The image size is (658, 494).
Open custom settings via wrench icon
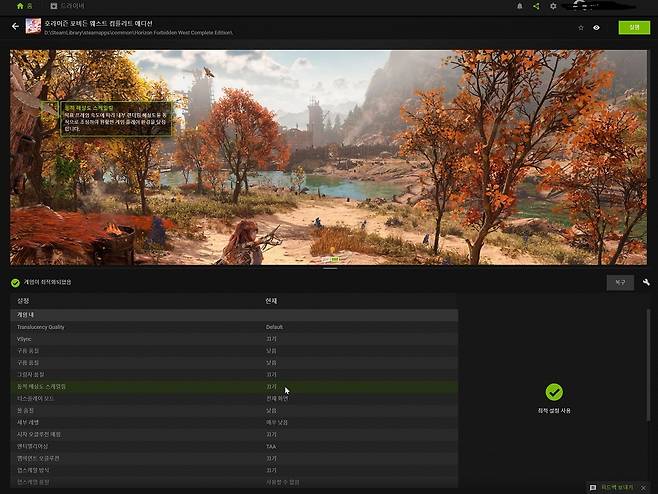click(x=646, y=282)
